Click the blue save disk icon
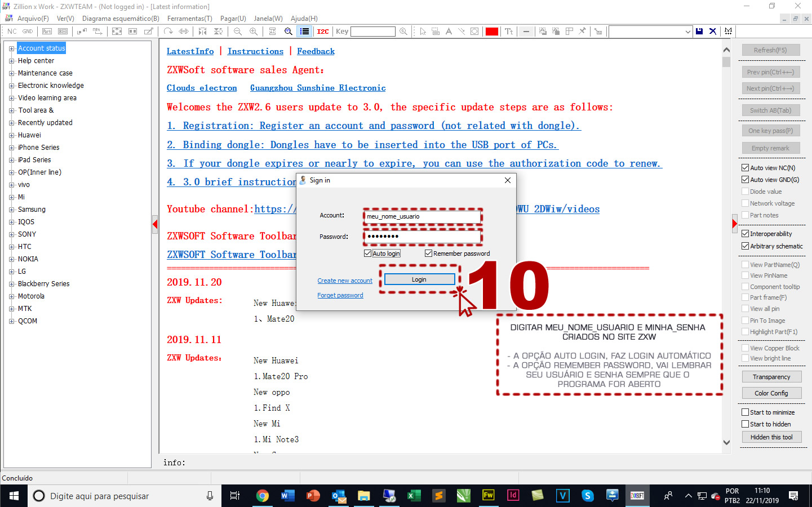 [699, 32]
